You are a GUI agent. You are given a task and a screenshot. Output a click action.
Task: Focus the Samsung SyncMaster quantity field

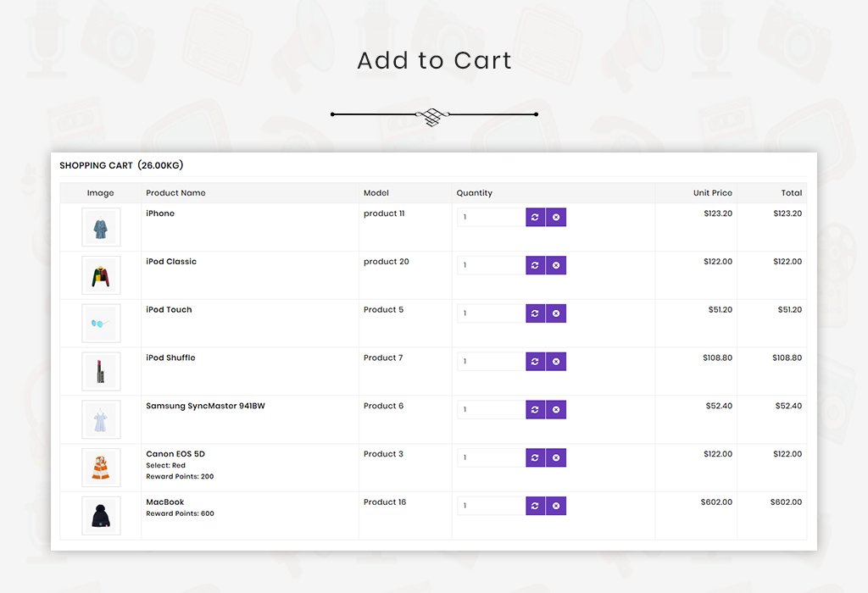click(x=491, y=410)
